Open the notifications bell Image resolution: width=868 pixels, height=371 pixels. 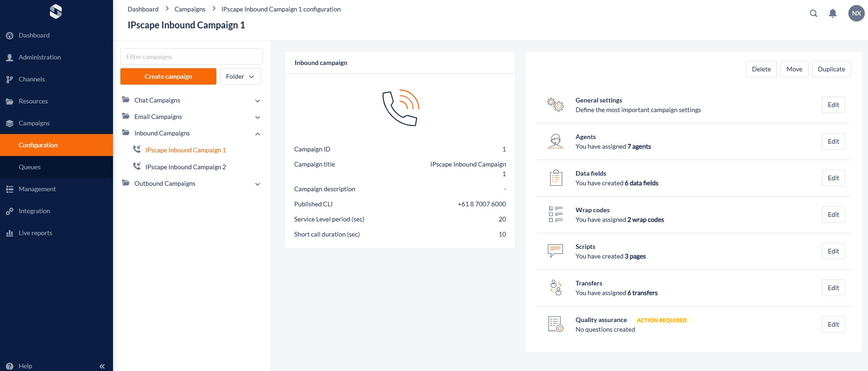click(x=833, y=13)
